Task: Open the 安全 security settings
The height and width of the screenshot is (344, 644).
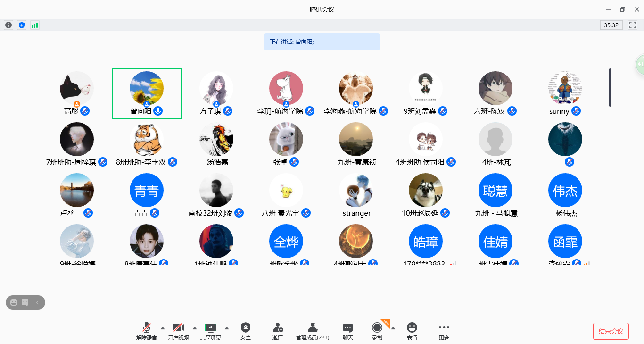Action: 246,331
